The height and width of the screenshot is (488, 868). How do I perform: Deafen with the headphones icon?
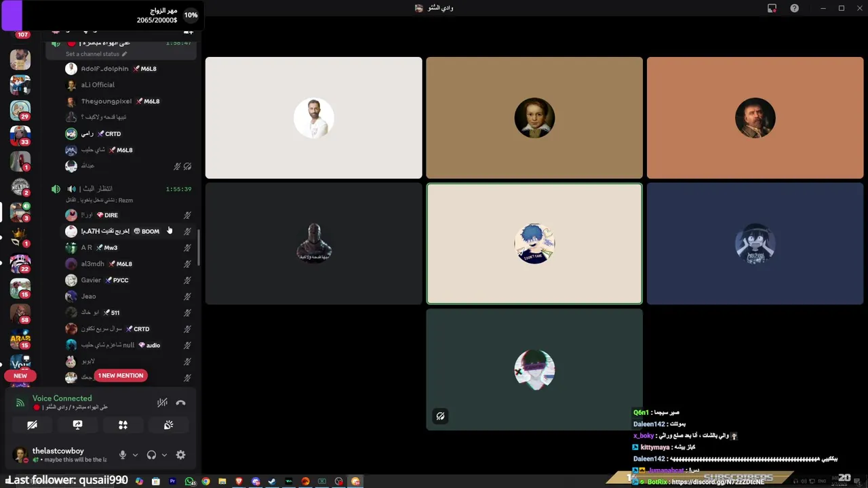tap(151, 455)
